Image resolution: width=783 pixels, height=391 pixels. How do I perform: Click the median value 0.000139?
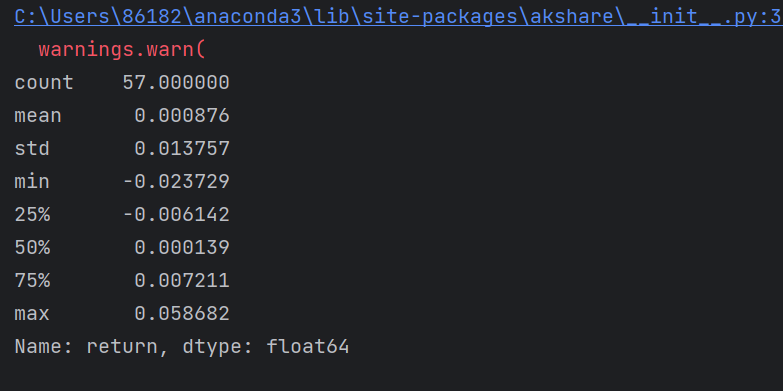182,248
